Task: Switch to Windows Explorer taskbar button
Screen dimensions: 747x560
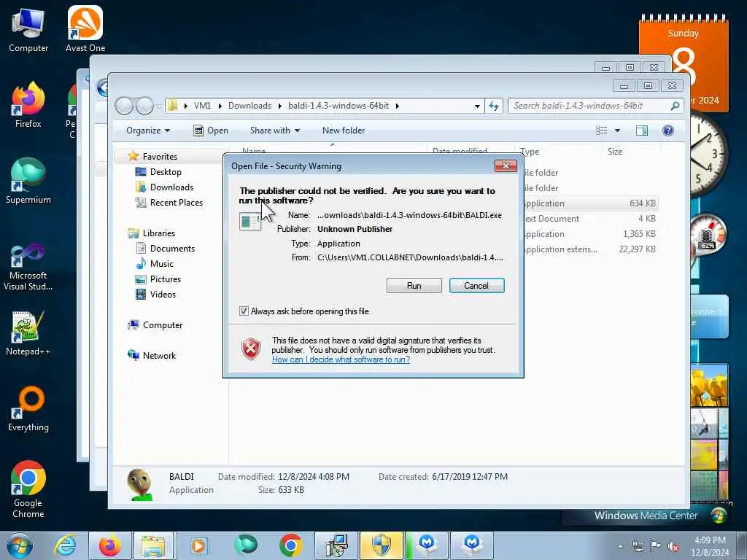Action: [153, 545]
